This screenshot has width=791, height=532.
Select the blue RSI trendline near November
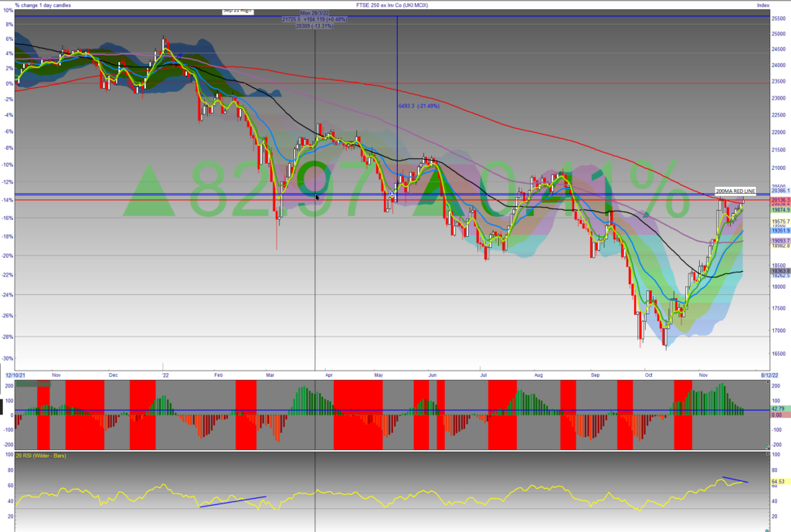pos(735,479)
